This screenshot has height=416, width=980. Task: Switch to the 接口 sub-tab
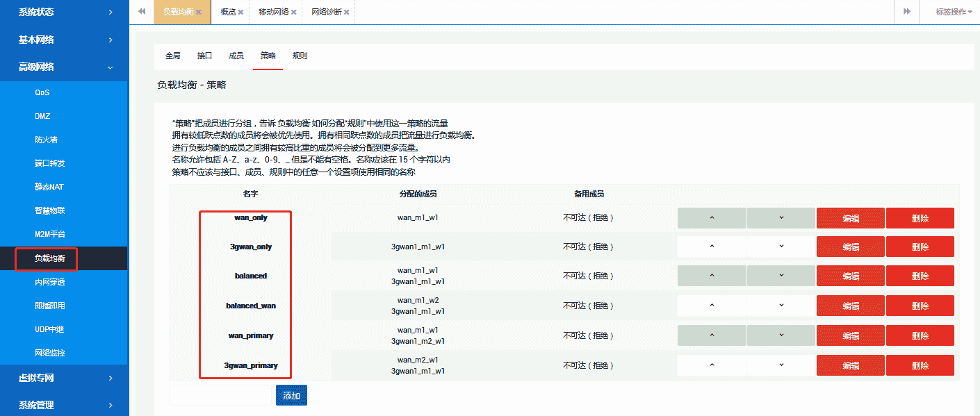click(x=204, y=56)
